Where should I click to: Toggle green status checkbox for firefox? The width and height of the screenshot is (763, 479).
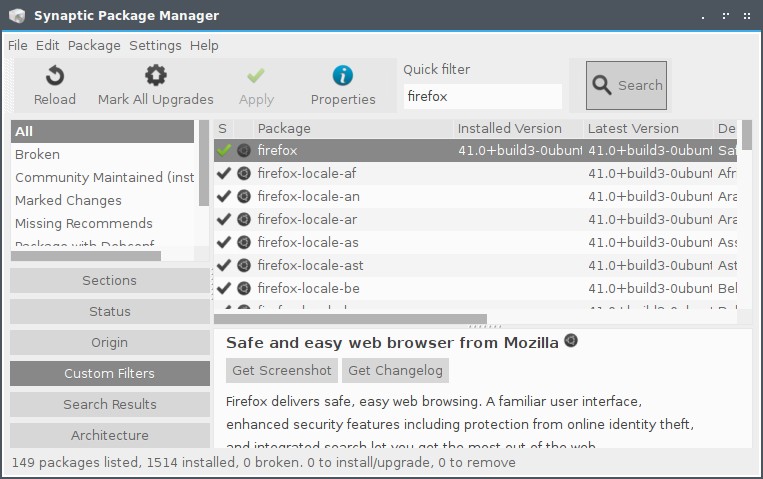[224, 150]
